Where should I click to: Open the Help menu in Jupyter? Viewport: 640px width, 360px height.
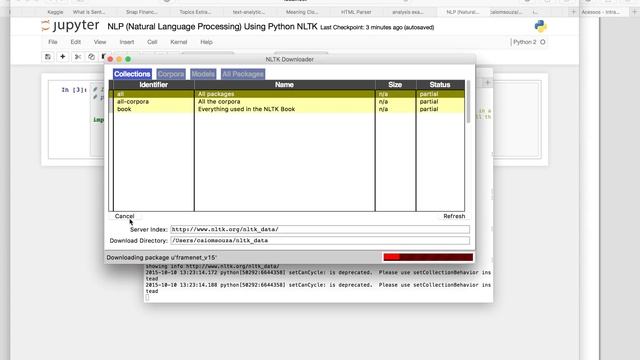pyautogui.click(x=206, y=42)
